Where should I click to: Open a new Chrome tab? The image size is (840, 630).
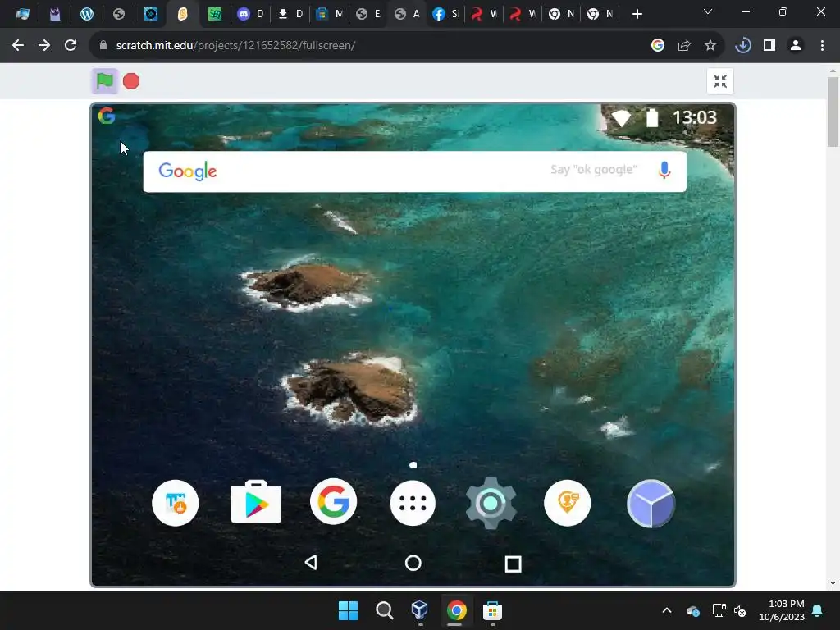click(x=637, y=14)
